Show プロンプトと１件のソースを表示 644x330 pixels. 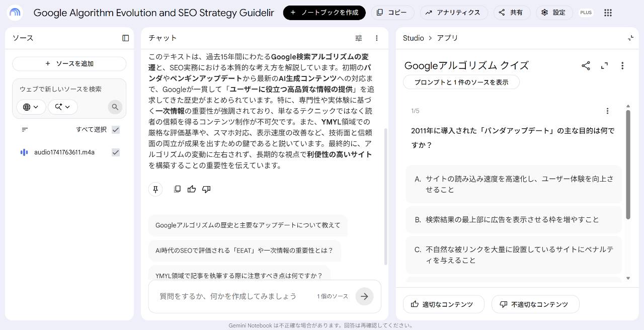tap(461, 82)
